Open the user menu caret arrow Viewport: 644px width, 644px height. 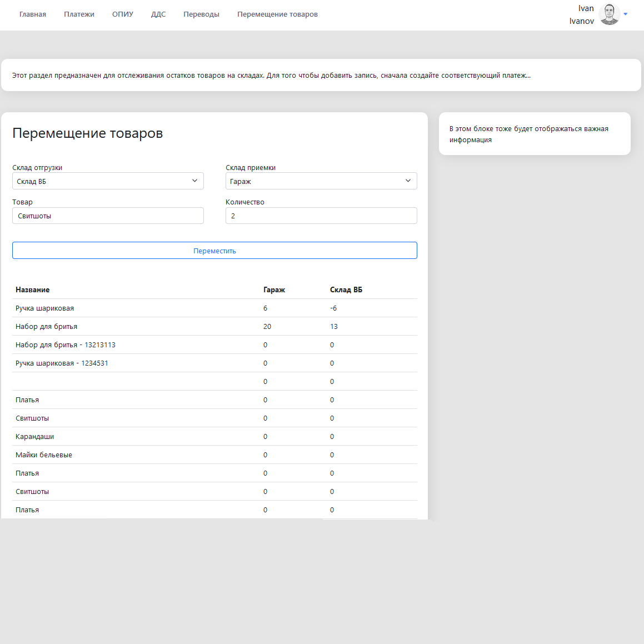(626, 14)
